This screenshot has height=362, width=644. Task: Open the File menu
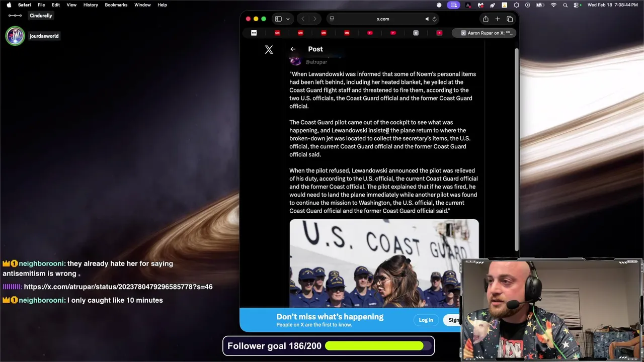(x=41, y=5)
